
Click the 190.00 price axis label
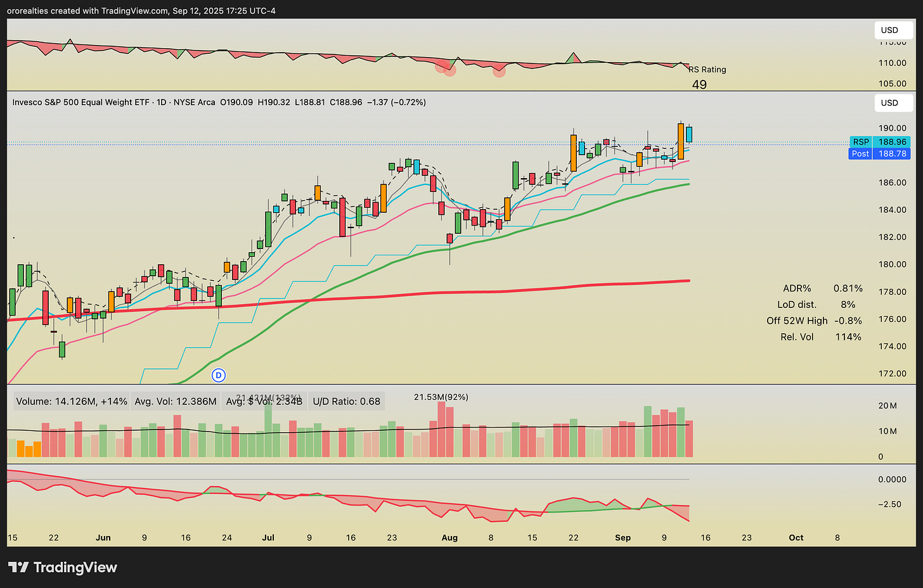892,128
